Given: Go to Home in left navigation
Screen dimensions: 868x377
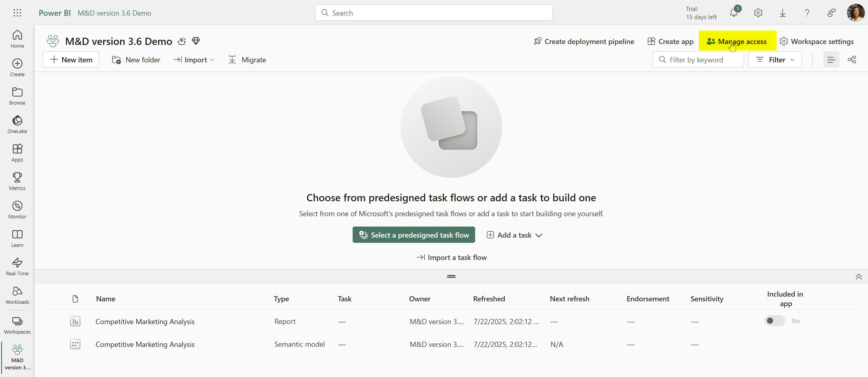Looking at the screenshot, I should pyautogui.click(x=17, y=39).
